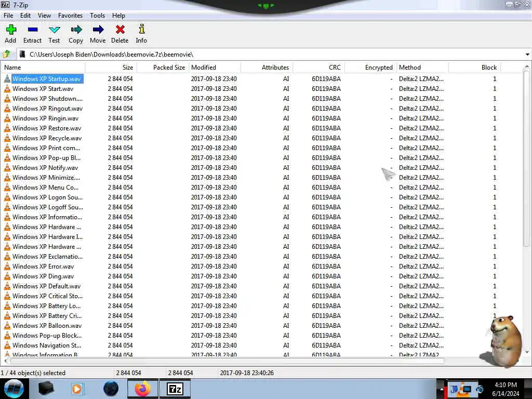Open the media player taskbar icon

(77, 389)
